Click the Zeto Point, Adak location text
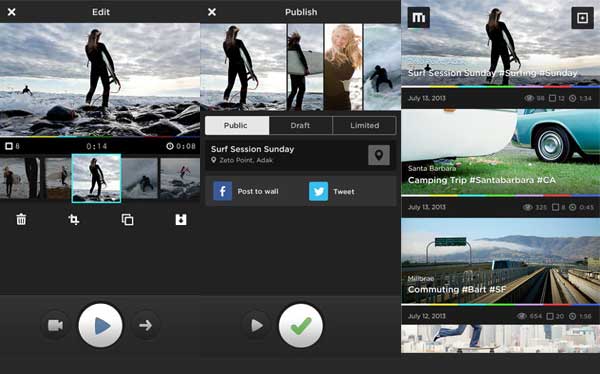600x374 pixels. (x=246, y=160)
